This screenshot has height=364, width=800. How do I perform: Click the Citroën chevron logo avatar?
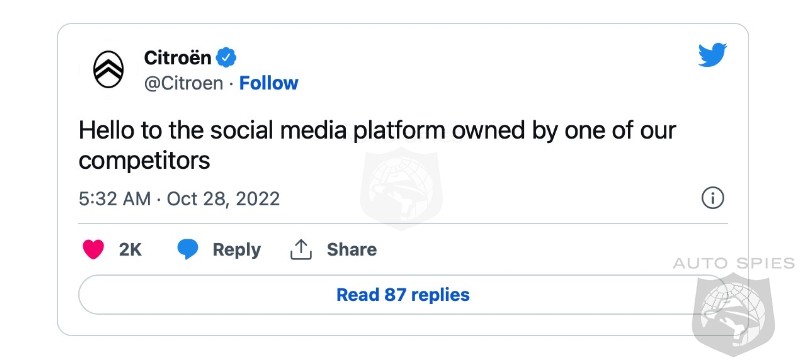pos(108,69)
